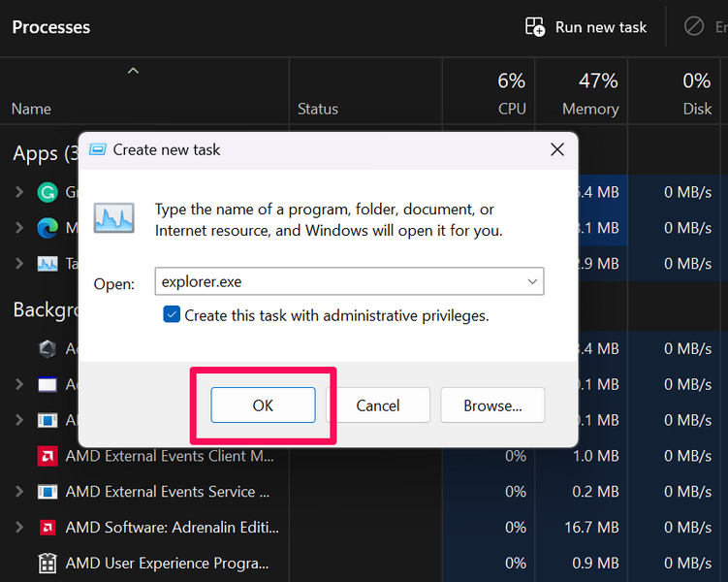Sort processes by the CPU column header
Screen dimensions: 728x582
click(511, 109)
